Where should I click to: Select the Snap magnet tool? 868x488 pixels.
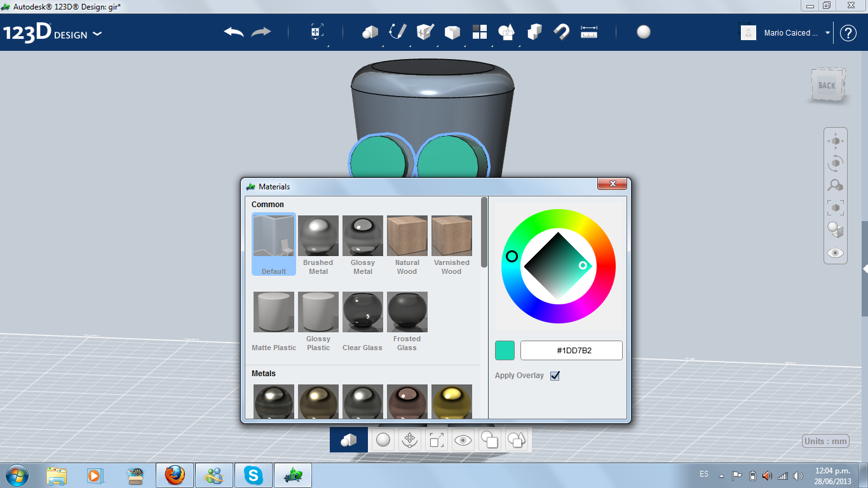tap(562, 32)
